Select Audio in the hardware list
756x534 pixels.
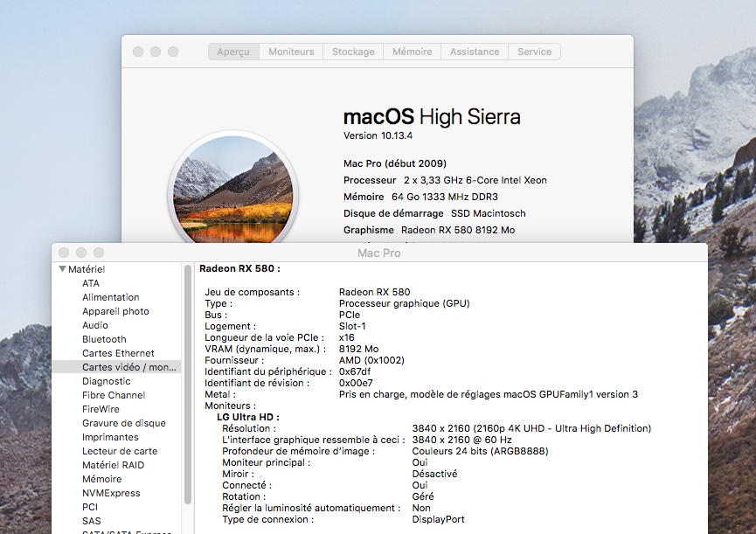pos(95,325)
